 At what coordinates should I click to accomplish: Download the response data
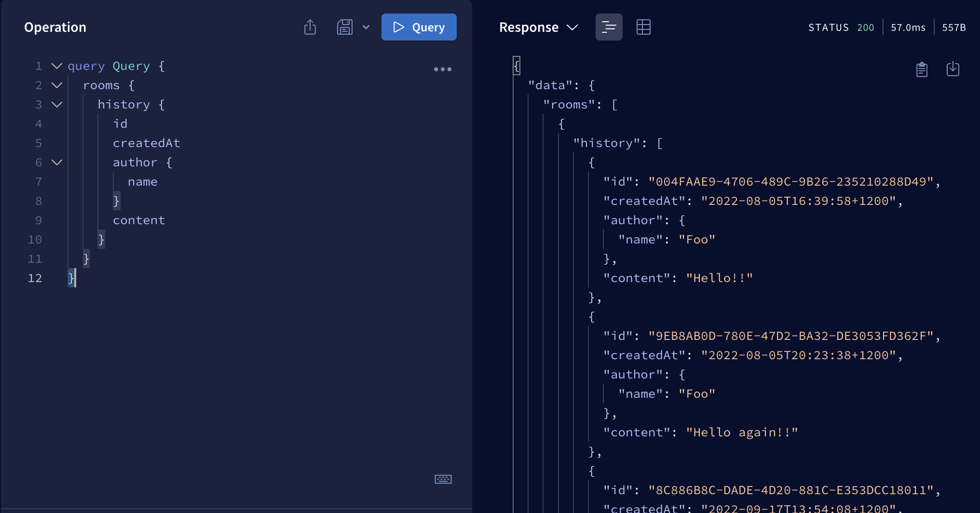953,69
